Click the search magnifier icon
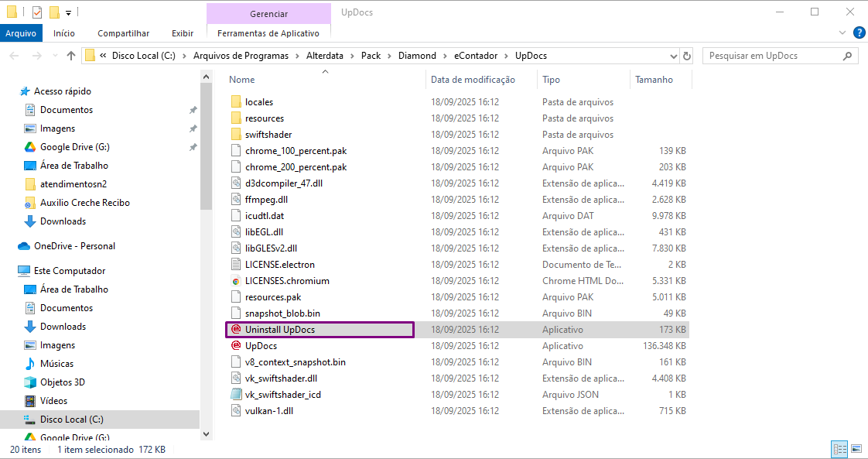868x459 pixels. 847,56
